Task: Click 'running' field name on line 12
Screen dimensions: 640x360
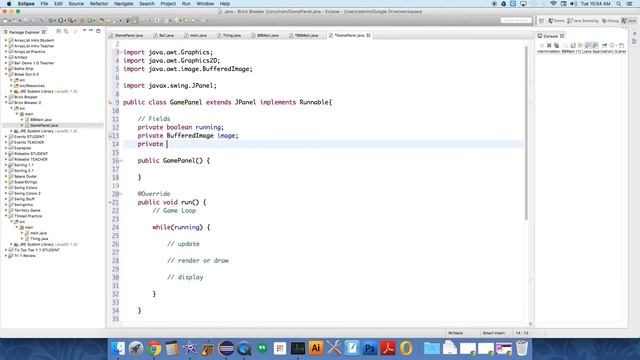Action: [x=208, y=127]
